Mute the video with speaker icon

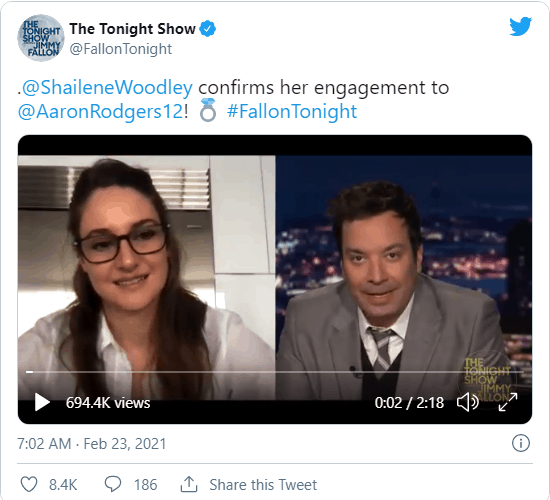tap(468, 402)
